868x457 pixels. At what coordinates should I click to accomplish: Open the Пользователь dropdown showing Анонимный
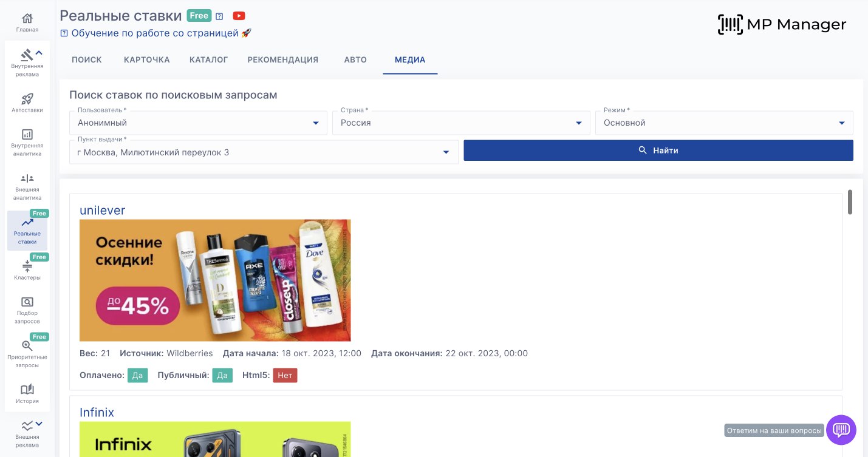199,123
